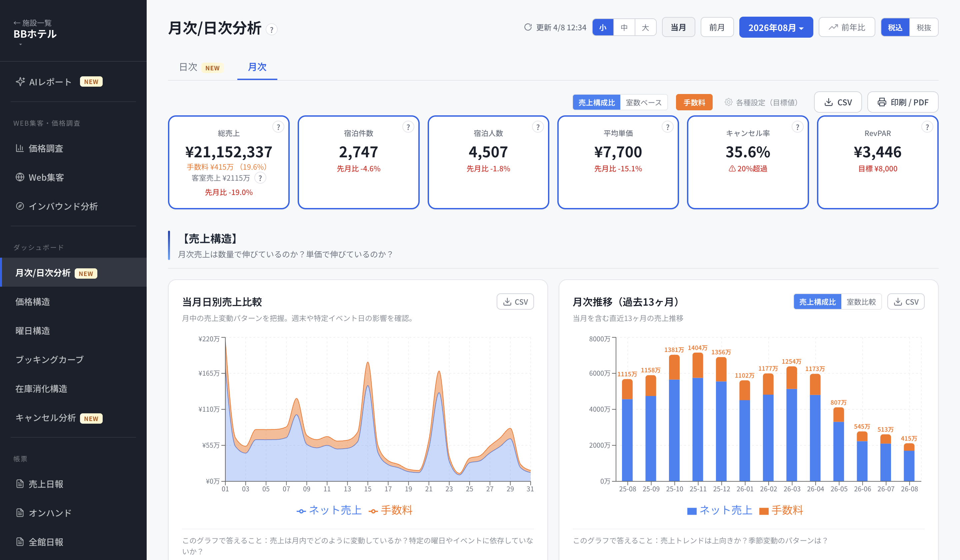Switch to 税込 pricing

pos(895,27)
